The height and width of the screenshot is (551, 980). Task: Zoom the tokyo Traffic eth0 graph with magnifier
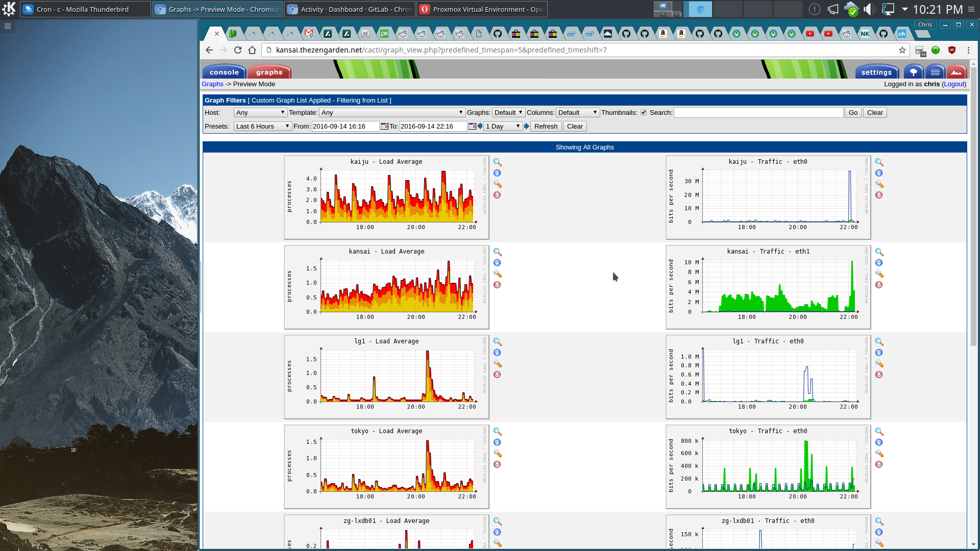pos(879,432)
